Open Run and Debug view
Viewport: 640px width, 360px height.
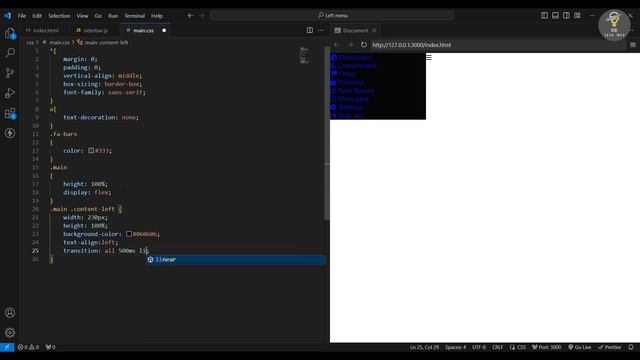click(x=10, y=93)
